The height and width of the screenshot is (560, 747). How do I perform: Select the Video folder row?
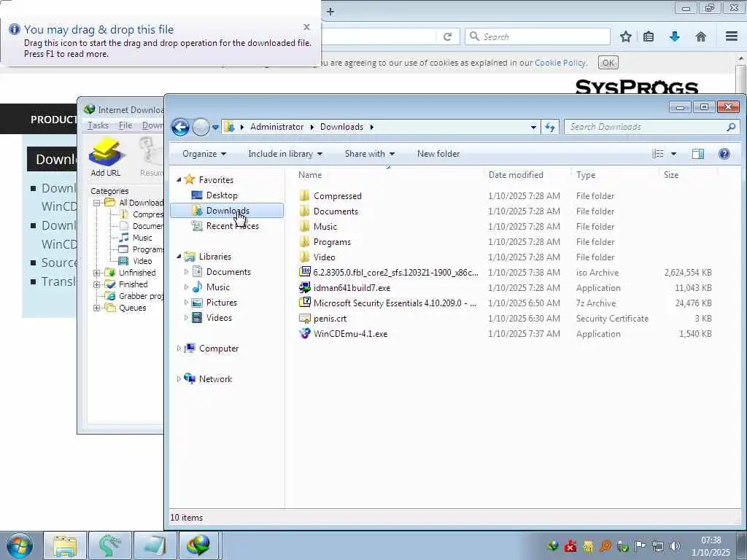[505, 257]
